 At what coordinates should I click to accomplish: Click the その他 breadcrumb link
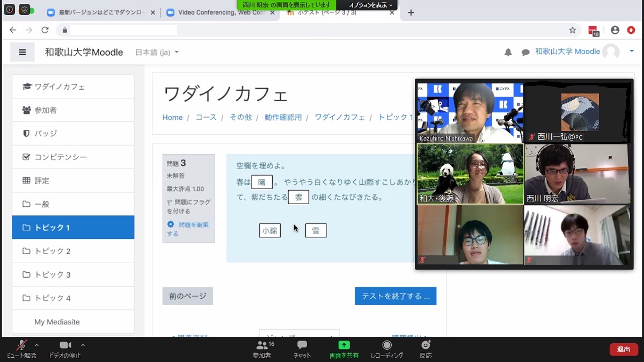pos(240,117)
